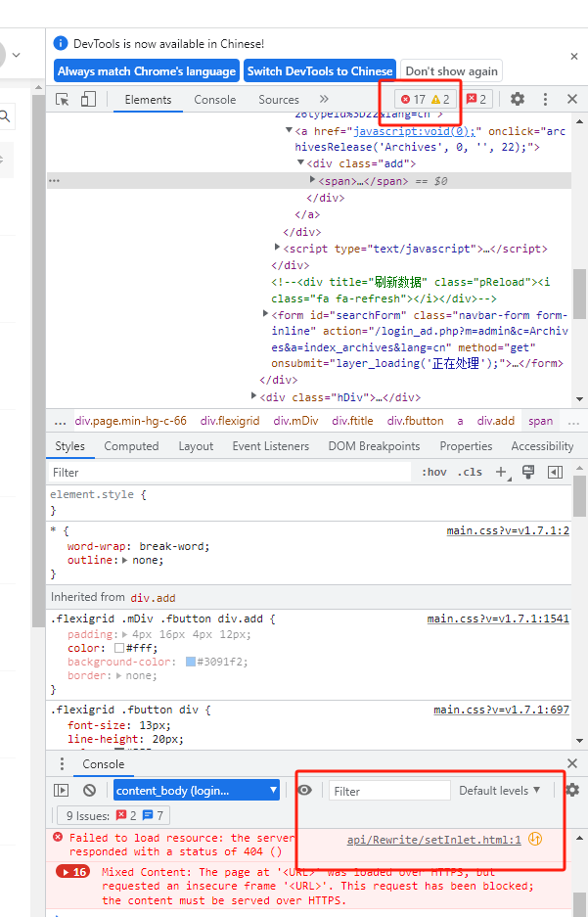Viewport: 588px width, 917px height.
Task: Open the DevTools three-dot customize menu
Action: pos(545,99)
